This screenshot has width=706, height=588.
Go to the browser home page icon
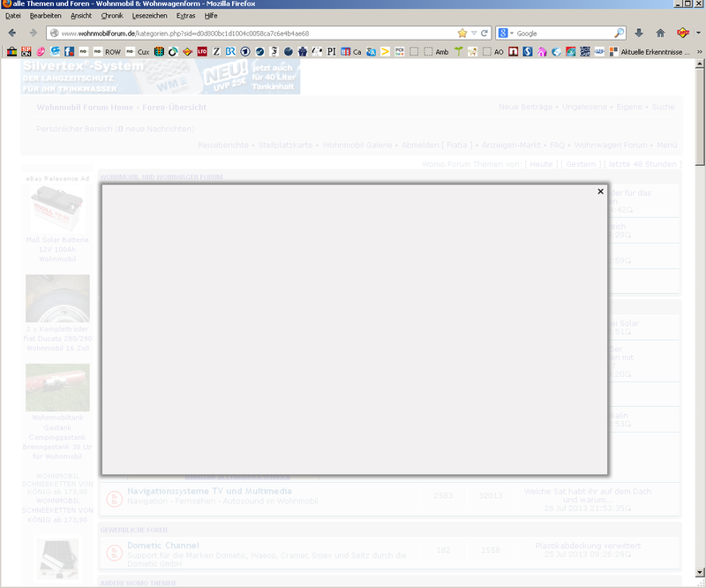point(660,33)
